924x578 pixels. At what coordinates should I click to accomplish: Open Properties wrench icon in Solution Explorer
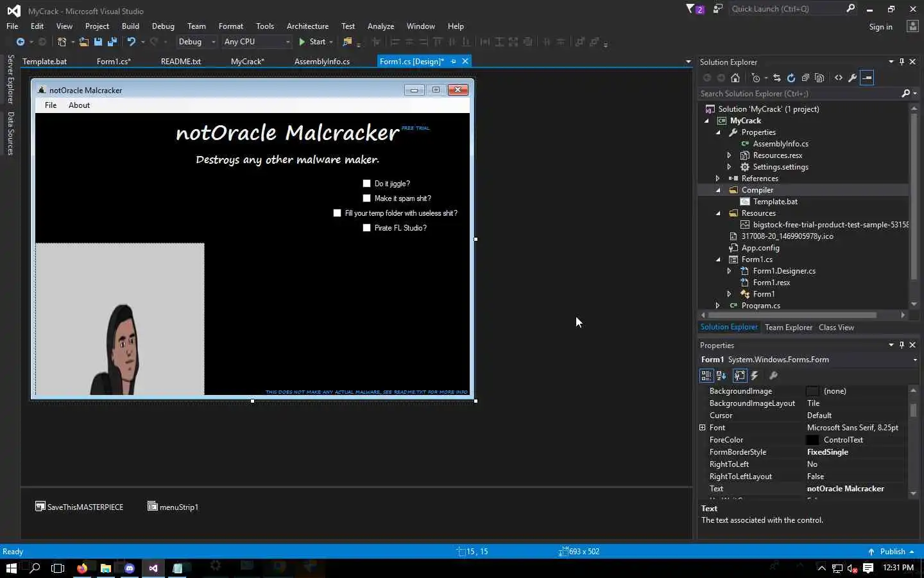(853, 78)
